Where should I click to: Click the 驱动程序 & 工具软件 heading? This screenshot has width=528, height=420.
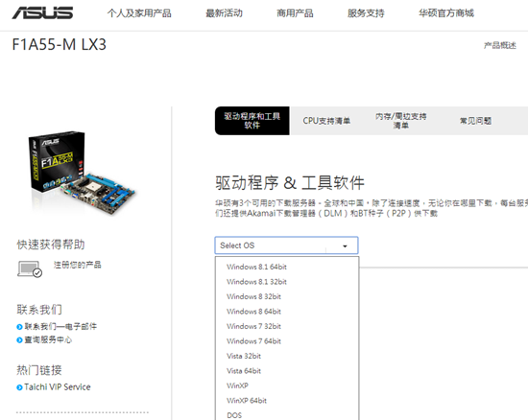[290, 183]
